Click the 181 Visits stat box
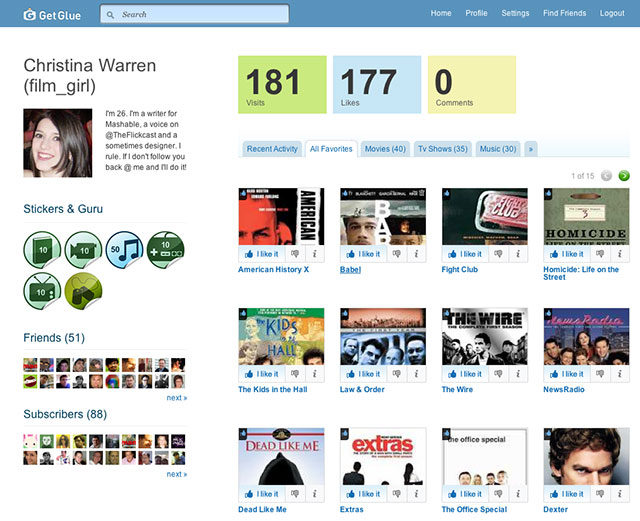640x521 pixels. click(x=282, y=85)
